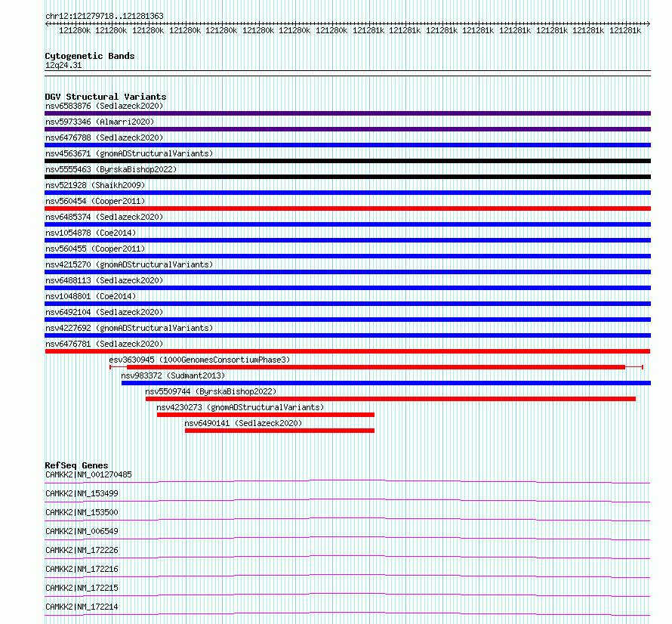Open esv3630945 (1000GenomesConsortiumPhase3) label
Image resolution: width=672 pixels, height=624 pixels.
click(x=199, y=360)
